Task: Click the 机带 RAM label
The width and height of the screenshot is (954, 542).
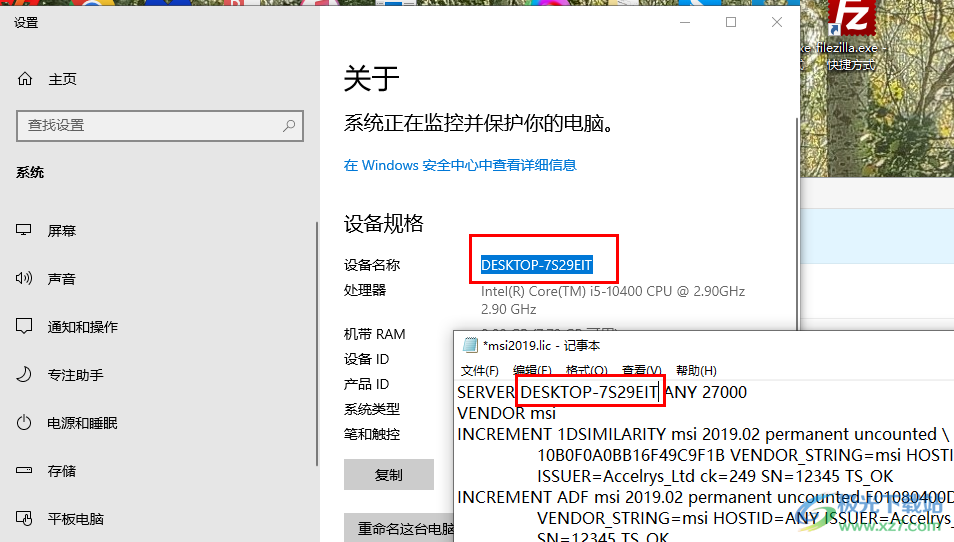Action: tap(374, 334)
